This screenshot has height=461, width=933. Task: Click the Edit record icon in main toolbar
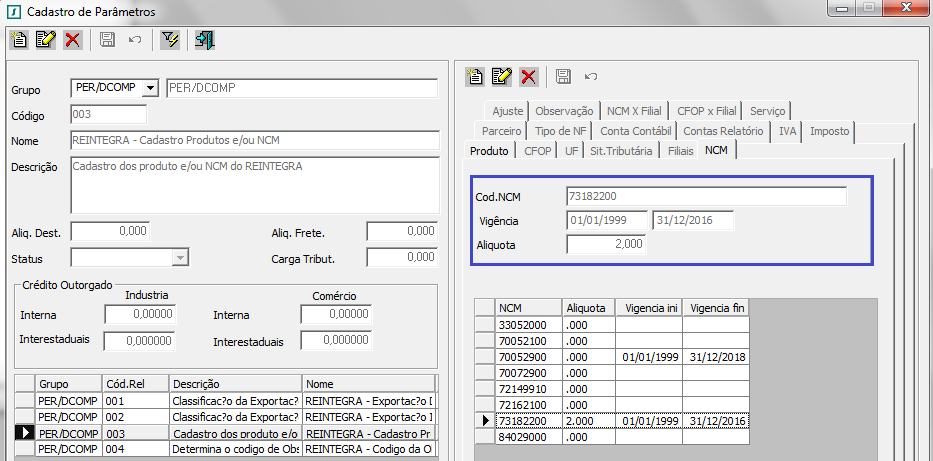point(45,40)
